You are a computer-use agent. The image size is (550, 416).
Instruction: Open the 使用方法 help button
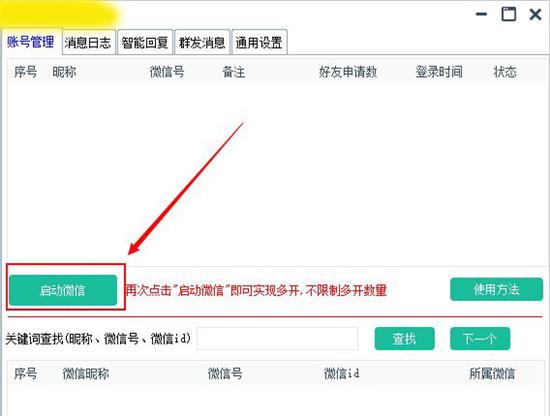coord(496,289)
